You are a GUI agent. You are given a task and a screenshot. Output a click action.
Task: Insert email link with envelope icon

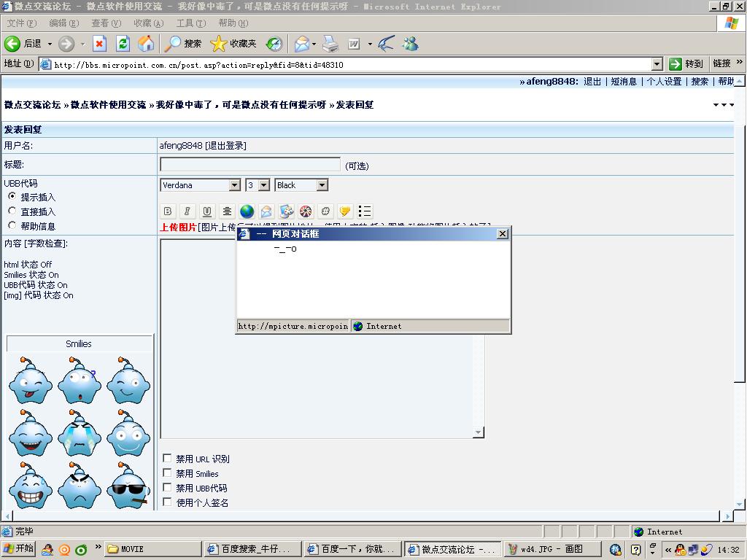pyautogui.click(x=266, y=211)
